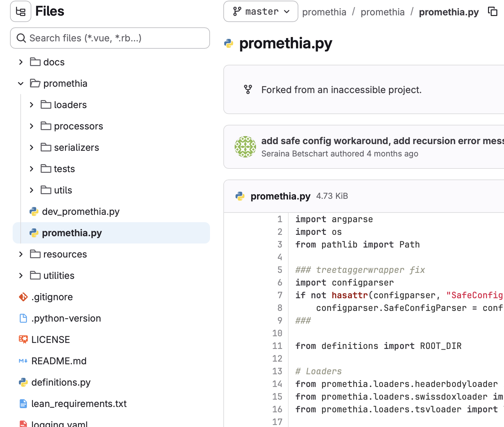504x427 pixels.
Task: Click the '4.73 KiB' file size text
Action: (x=332, y=196)
